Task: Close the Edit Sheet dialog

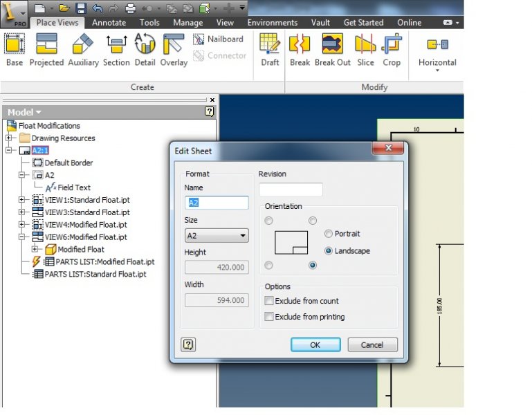Action: pyautogui.click(x=388, y=148)
